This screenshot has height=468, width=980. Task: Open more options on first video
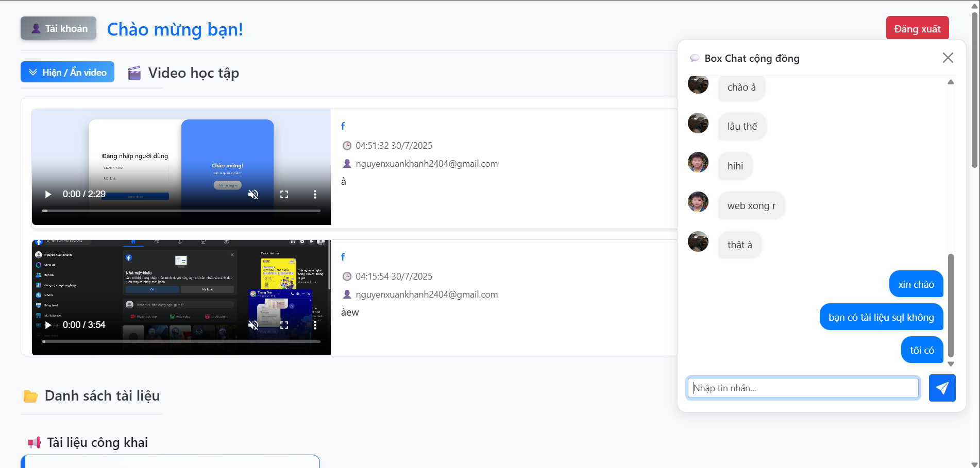click(315, 194)
